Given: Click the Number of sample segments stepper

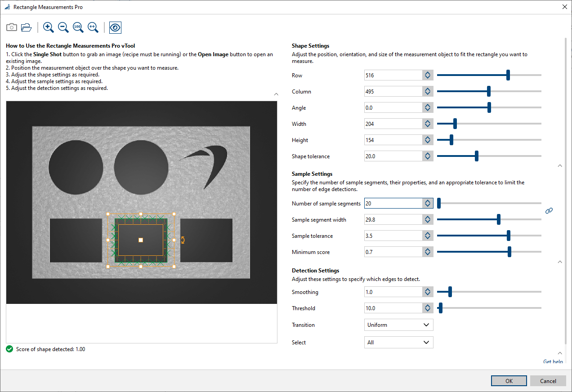Looking at the screenshot, I should click(x=428, y=204).
